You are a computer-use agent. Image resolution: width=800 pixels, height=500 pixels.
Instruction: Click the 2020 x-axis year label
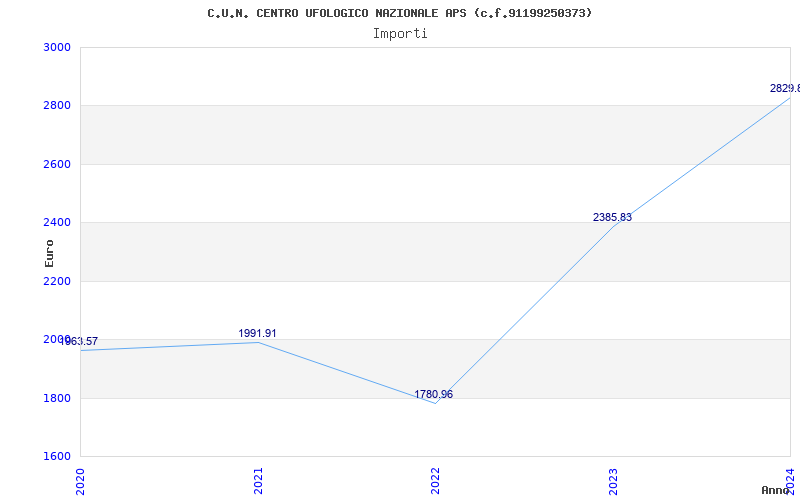pyautogui.click(x=80, y=481)
